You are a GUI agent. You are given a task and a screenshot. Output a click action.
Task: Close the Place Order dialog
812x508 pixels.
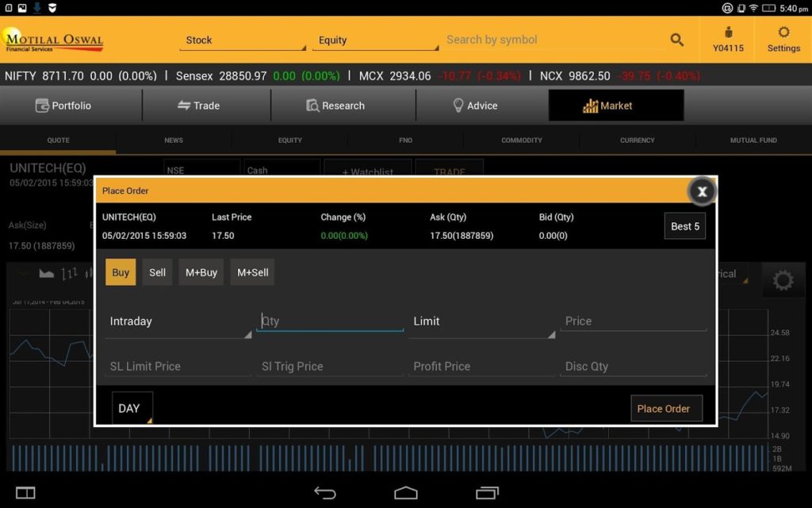pyautogui.click(x=702, y=191)
